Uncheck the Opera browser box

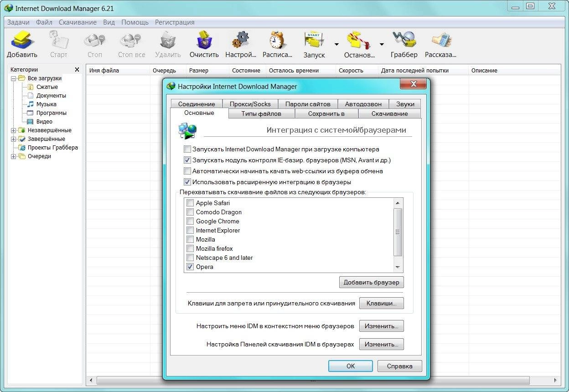(x=190, y=267)
